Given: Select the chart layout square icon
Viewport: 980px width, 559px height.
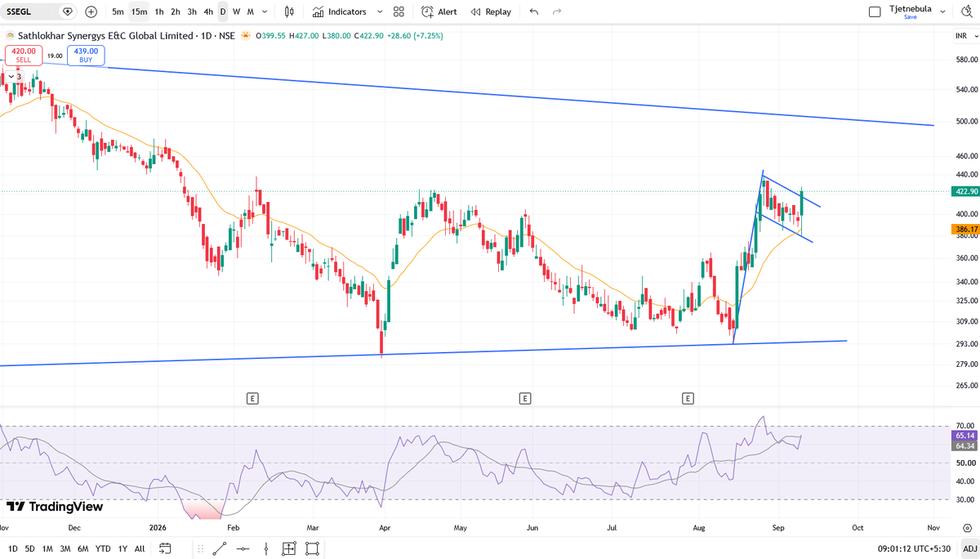Looking at the screenshot, I should (x=875, y=11).
